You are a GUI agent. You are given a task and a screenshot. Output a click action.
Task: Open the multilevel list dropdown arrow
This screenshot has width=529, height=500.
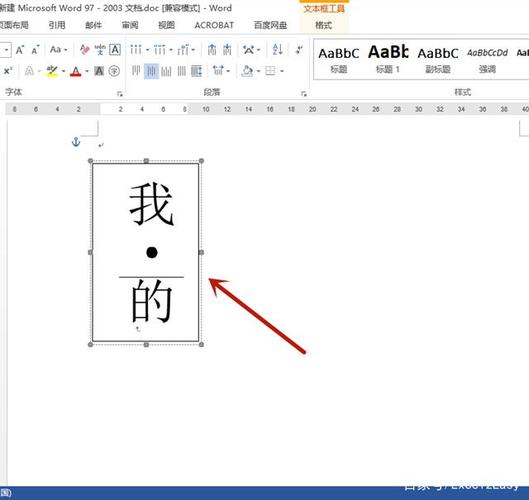193,50
